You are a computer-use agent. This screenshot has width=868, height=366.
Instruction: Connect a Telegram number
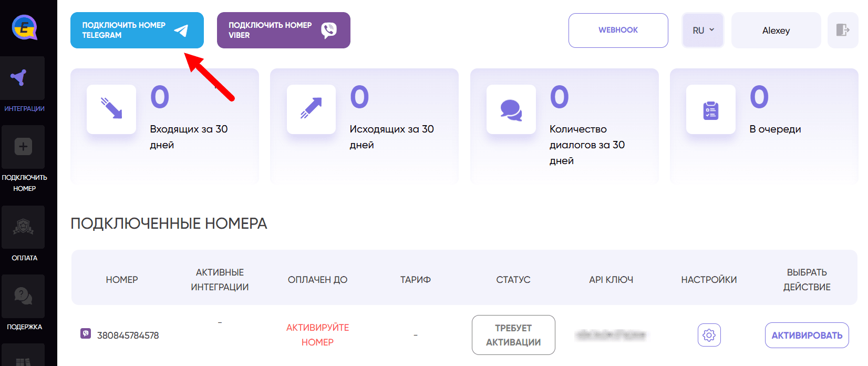137,30
